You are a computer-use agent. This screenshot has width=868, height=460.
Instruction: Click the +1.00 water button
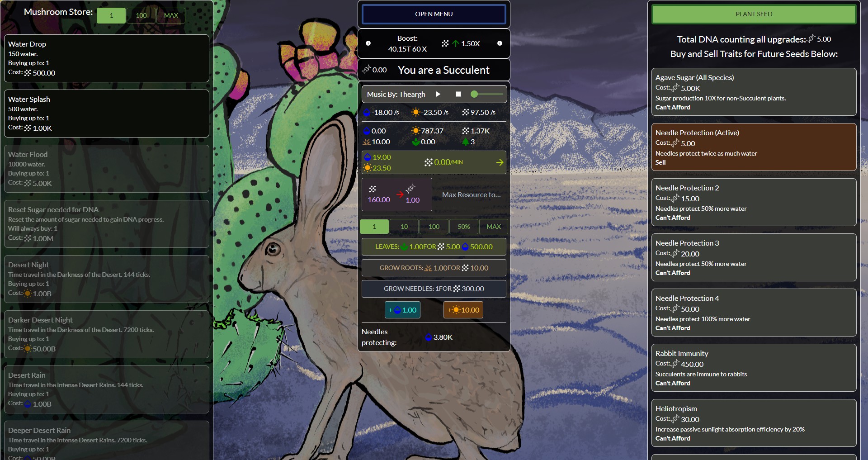click(x=402, y=310)
